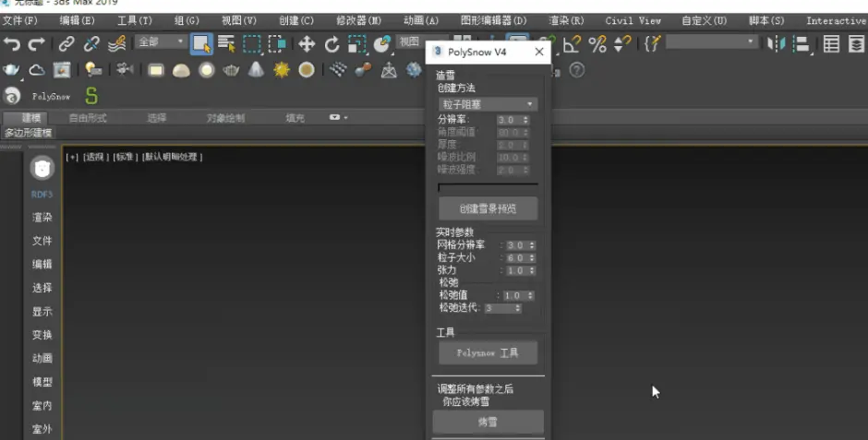This screenshot has height=440, width=868.
Task: Open the 脚本(S) menu
Action: 766,20
